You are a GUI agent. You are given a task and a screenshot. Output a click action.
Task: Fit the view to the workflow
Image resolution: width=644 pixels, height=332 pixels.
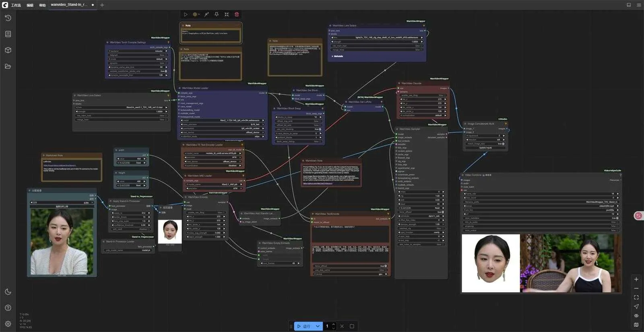click(x=636, y=297)
